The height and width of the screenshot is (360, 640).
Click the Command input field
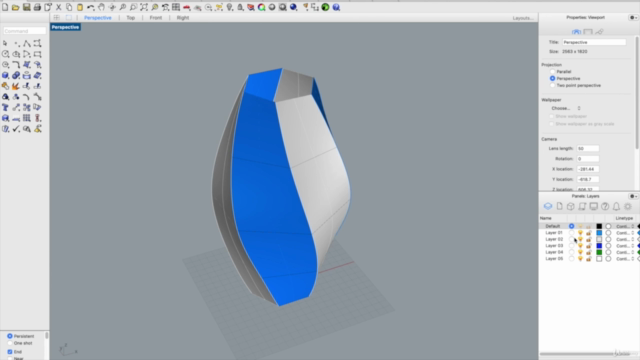tap(24, 31)
